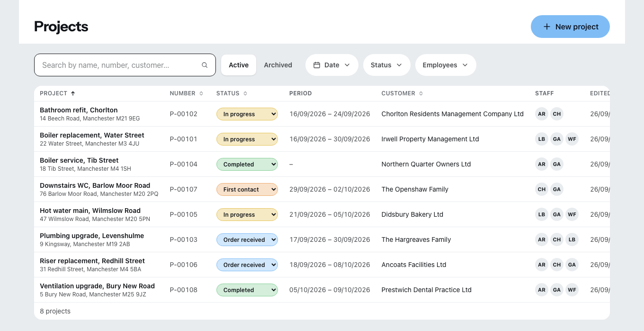The width and height of the screenshot is (644, 331).
Task: Click the 8 projects count footer
Action: pyautogui.click(x=55, y=311)
